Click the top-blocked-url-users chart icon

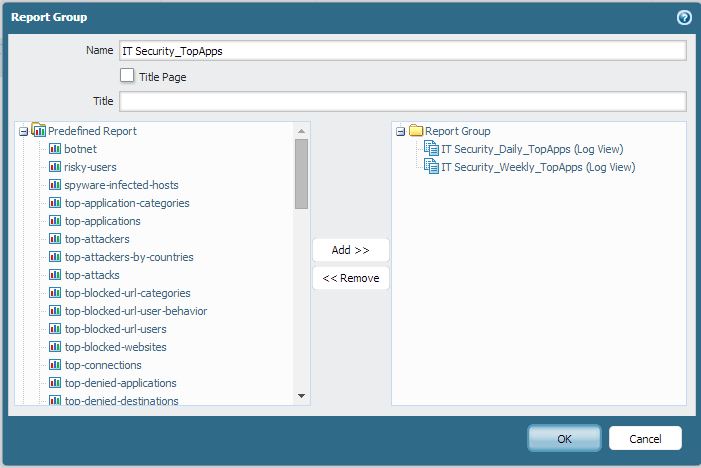[55, 329]
